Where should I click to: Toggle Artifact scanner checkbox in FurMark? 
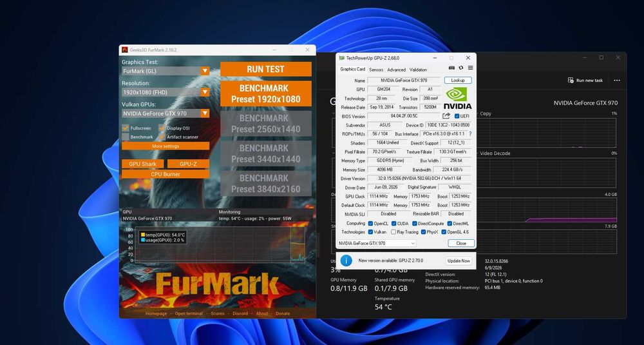click(x=162, y=137)
